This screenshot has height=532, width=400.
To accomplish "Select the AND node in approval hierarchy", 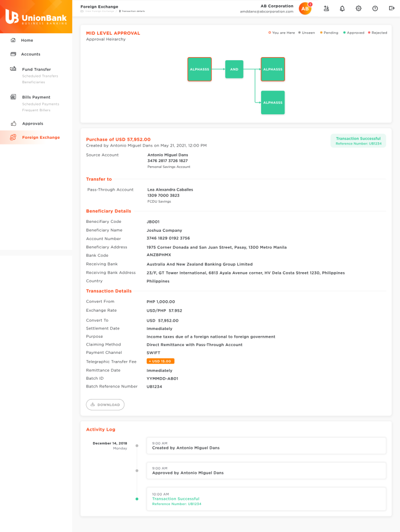I will click(x=234, y=69).
